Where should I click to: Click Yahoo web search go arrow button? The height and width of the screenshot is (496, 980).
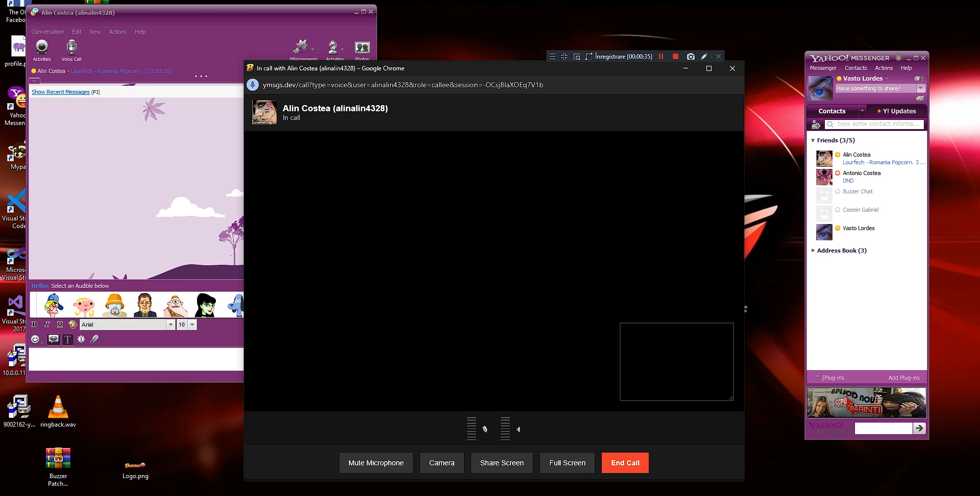(x=919, y=428)
